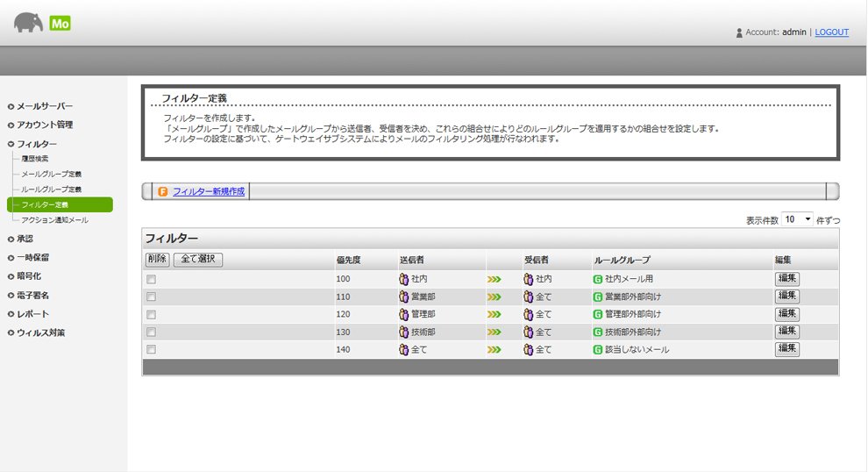This screenshot has height=472, width=868.
Task: Click recipient group icon in priority 100 row
Action: pos(528,279)
